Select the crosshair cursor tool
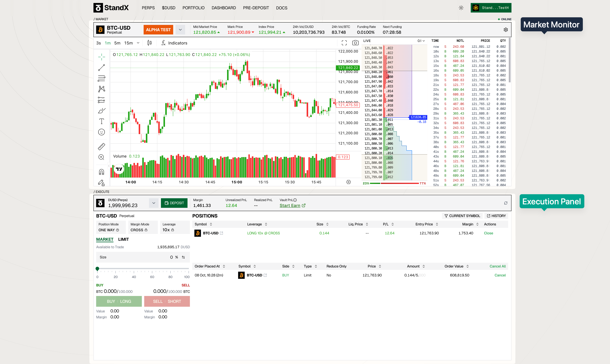Viewport: 610px width, 364px height. 101,57
